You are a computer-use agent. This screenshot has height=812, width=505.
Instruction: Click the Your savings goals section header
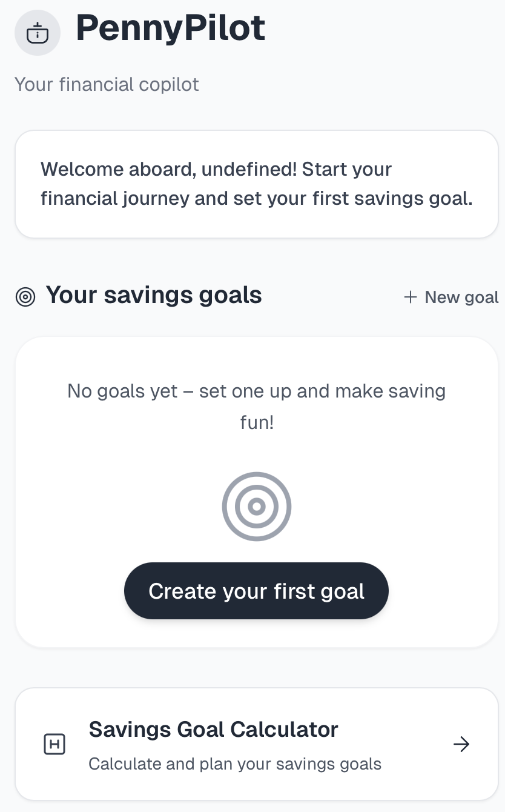coord(154,295)
